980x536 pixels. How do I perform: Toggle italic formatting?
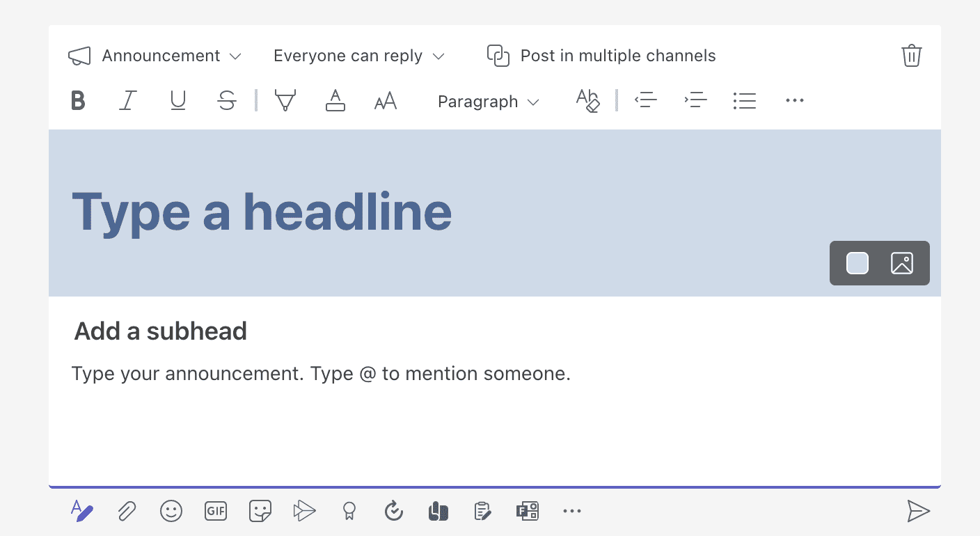[127, 101]
